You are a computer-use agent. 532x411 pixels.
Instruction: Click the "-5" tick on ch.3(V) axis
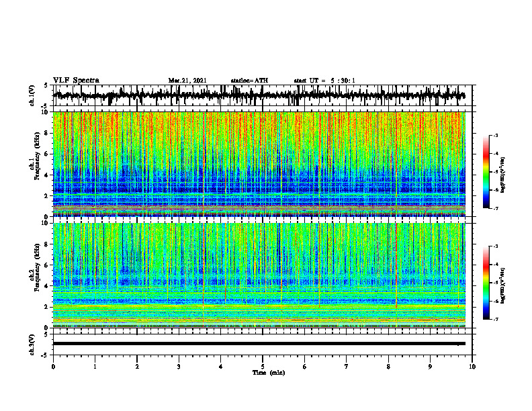click(46, 355)
